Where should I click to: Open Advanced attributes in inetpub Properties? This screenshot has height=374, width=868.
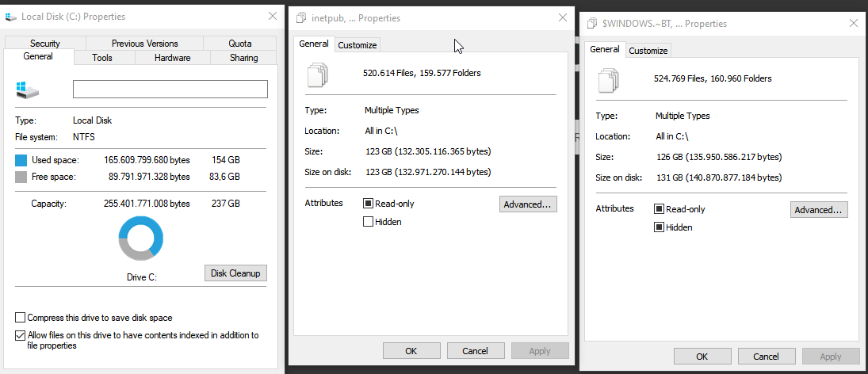pos(528,204)
